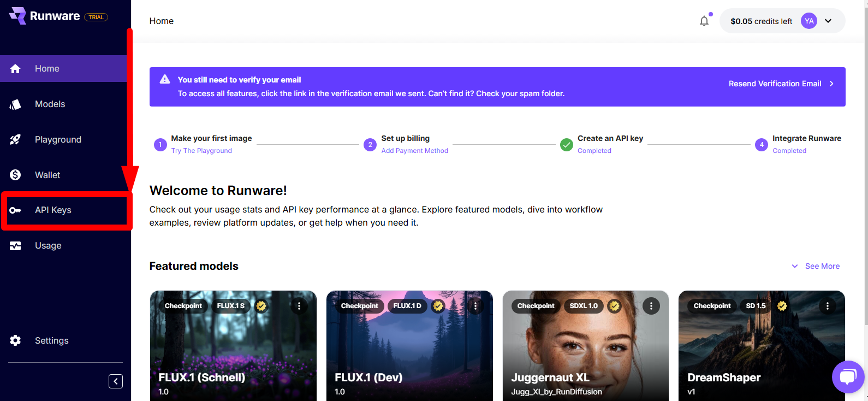Click the SDXL 1.0 tag
This screenshot has width=868, height=401.
(584, 306)
